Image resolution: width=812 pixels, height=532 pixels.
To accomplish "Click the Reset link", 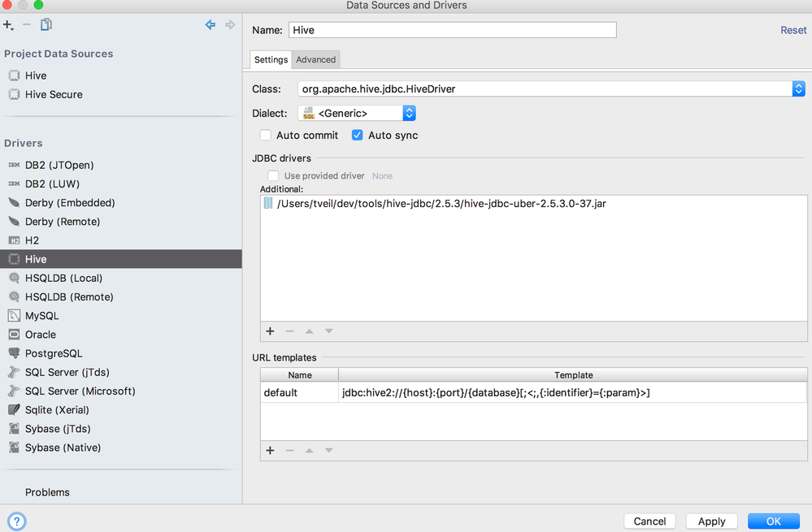I will [792, 30].
